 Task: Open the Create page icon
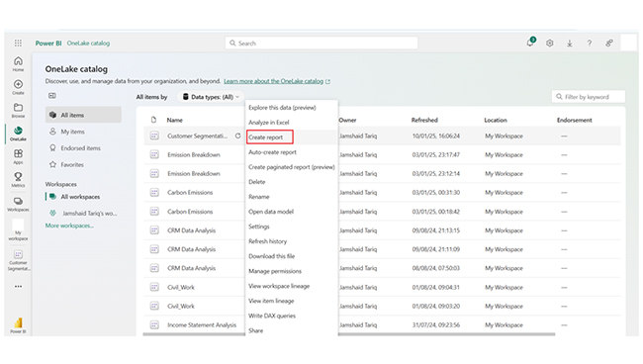click(18, 87)
